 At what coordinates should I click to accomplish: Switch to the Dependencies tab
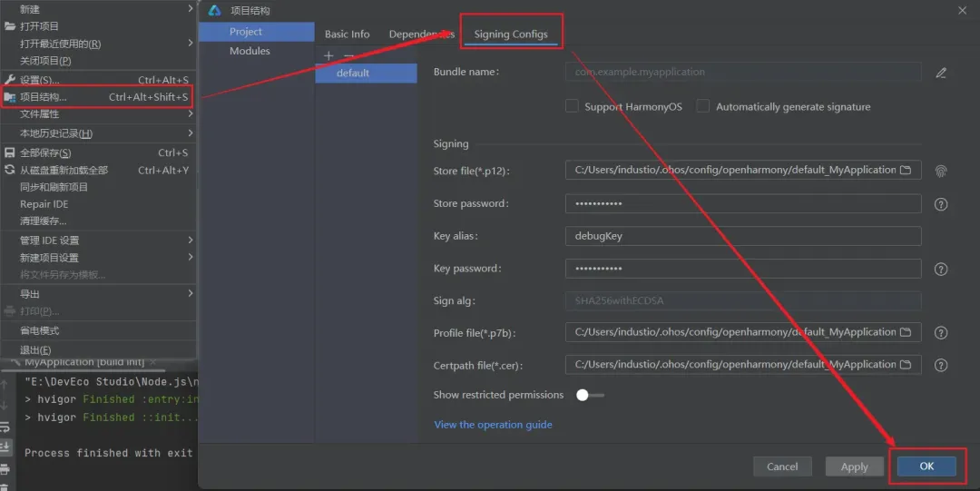click(421, 34)
